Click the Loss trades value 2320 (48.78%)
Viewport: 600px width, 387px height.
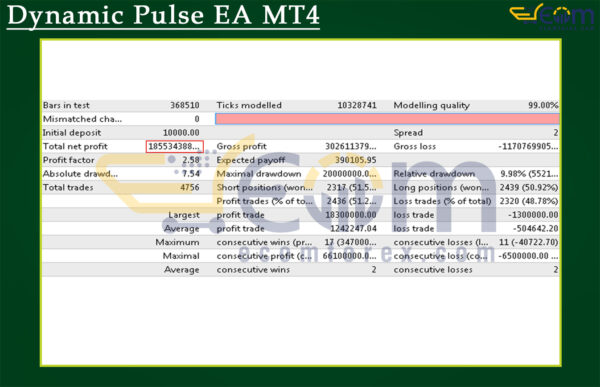pyautogui.click(x=529, y=201)
